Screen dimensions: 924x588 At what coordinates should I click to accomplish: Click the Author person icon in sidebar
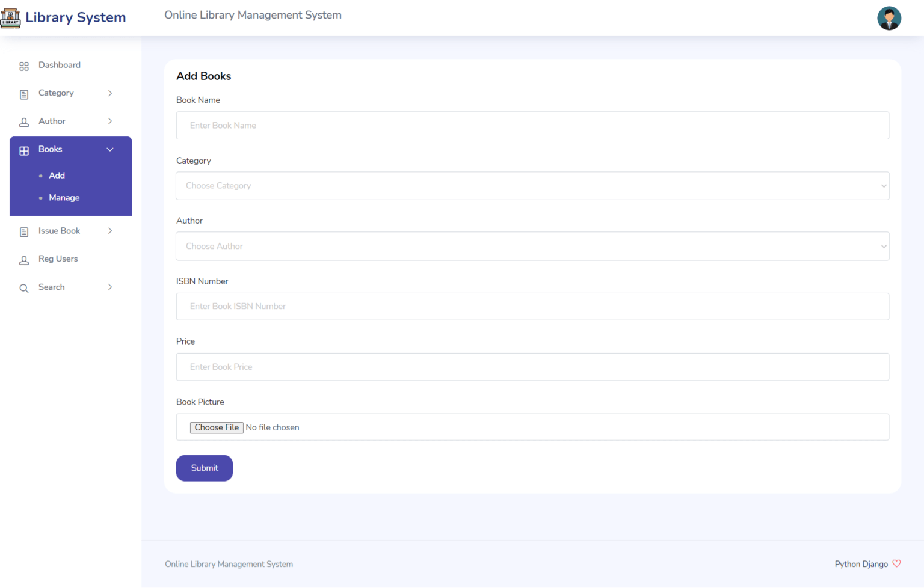(24, 123)
